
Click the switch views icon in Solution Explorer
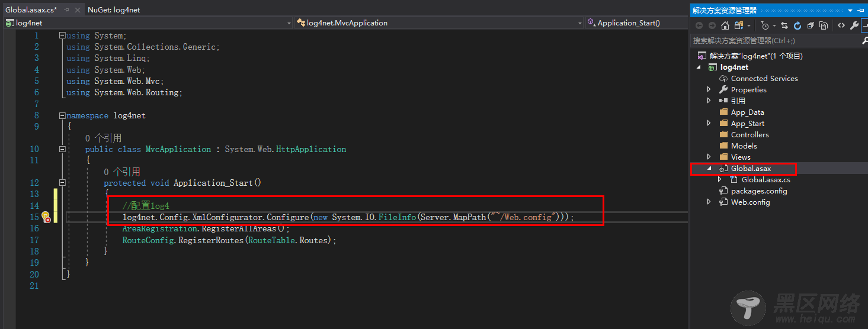(738, 25)
